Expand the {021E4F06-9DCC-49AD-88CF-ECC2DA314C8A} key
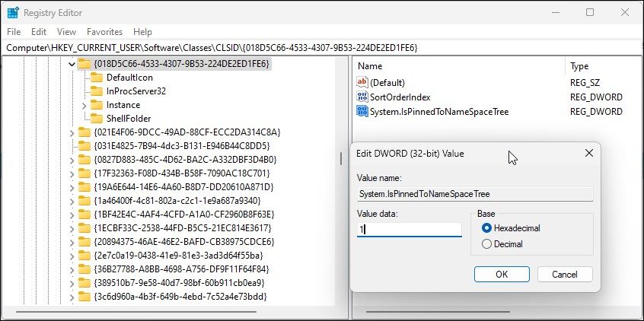Image resolution: width=644 pixels, height=321 pixels. coord(72,132)
